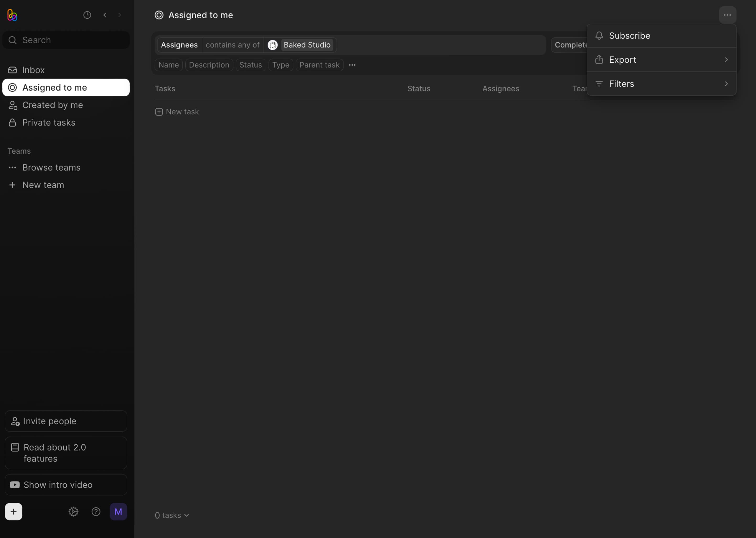Open the Inbox

coord(66,70)
